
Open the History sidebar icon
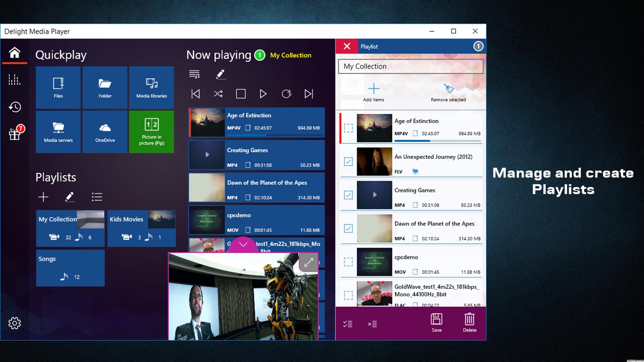click(14, 107)
